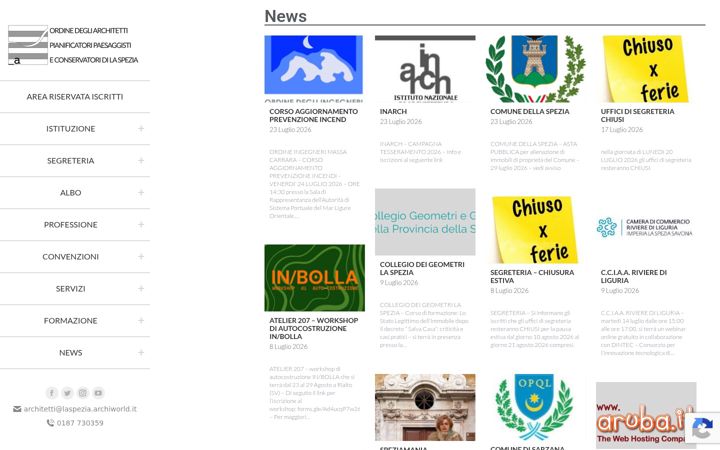Click the envelope icon beside the email address
The width and height of the screenshot is (720, 450).
[x=17, y=409]
